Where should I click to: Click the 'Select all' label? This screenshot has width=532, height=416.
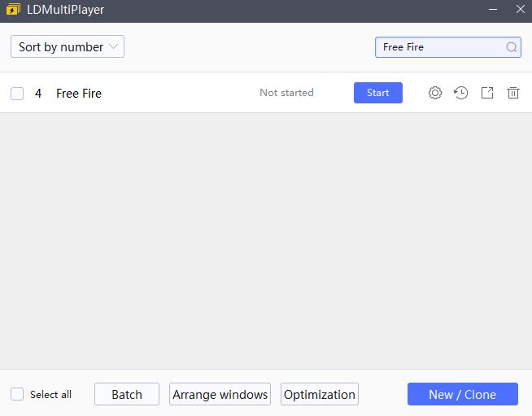coord(51,395)
